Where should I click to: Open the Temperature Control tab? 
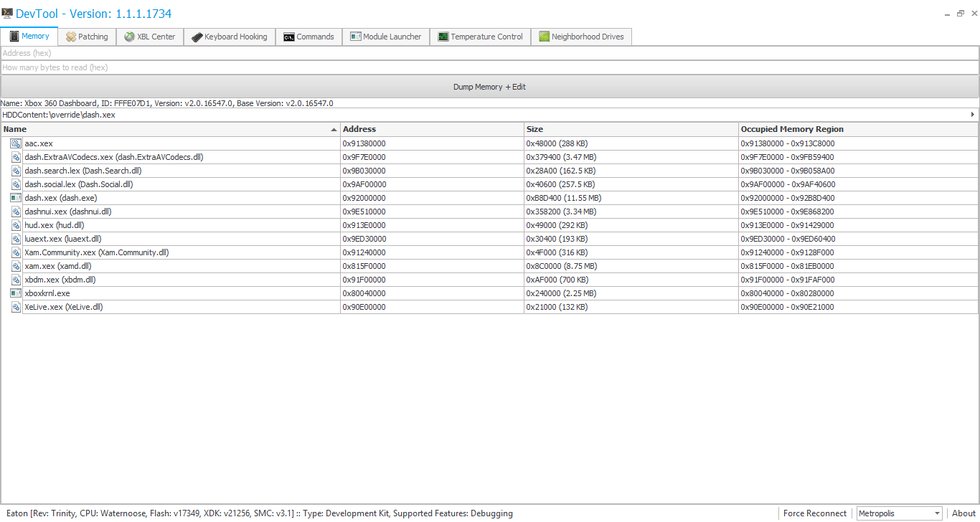(481, 37)
